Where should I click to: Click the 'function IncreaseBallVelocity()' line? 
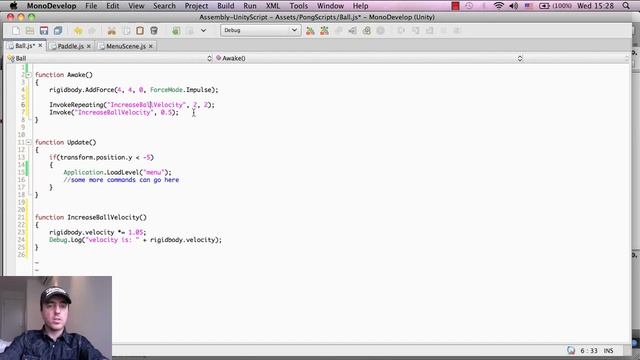pyautogui.click(x=91, y=217)
